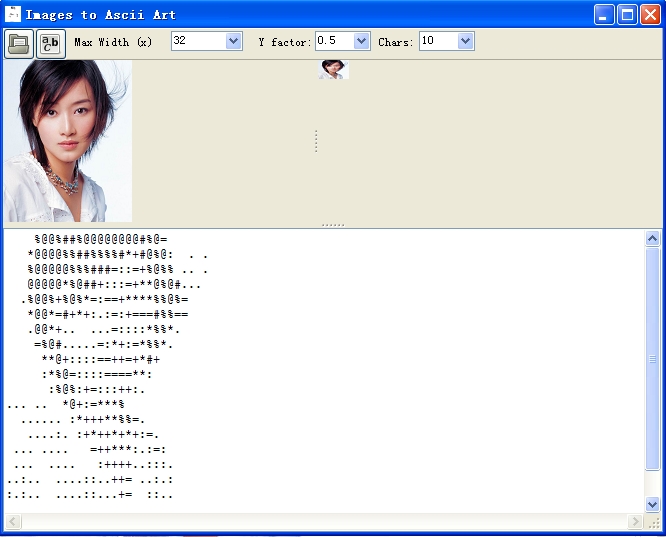This screenshot has width=666, height=537.
Task: Click the first ASCII line starting %@@%##
Action: (101, 240)
